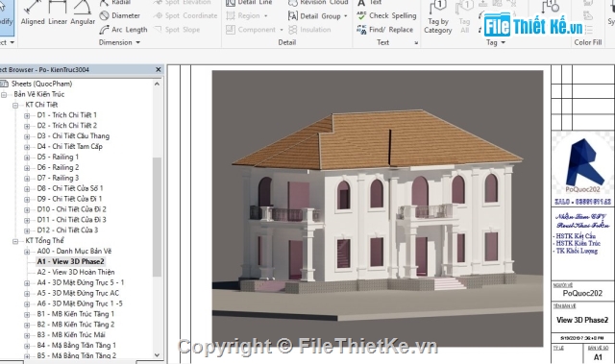Viewport: 615px width, 364px height.
Task: Expand the A4 - 3D Mặt Đứng Trục 5 - 1 sheet
Action: 27,283
